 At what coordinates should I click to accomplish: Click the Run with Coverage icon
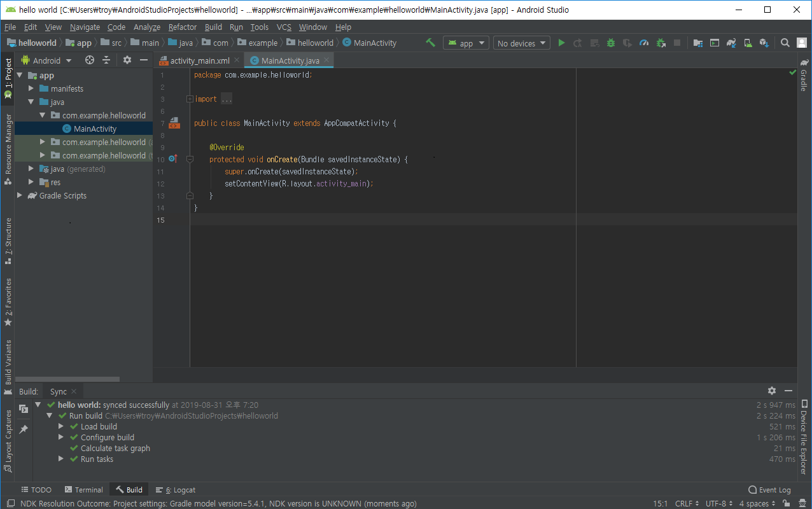[x=627, y=43]
